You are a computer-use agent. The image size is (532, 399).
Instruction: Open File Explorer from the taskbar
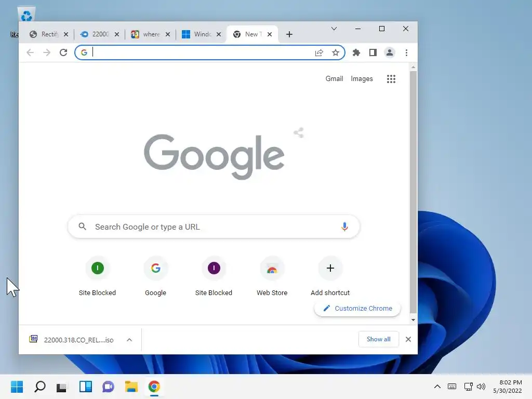[x=131, y=387]
